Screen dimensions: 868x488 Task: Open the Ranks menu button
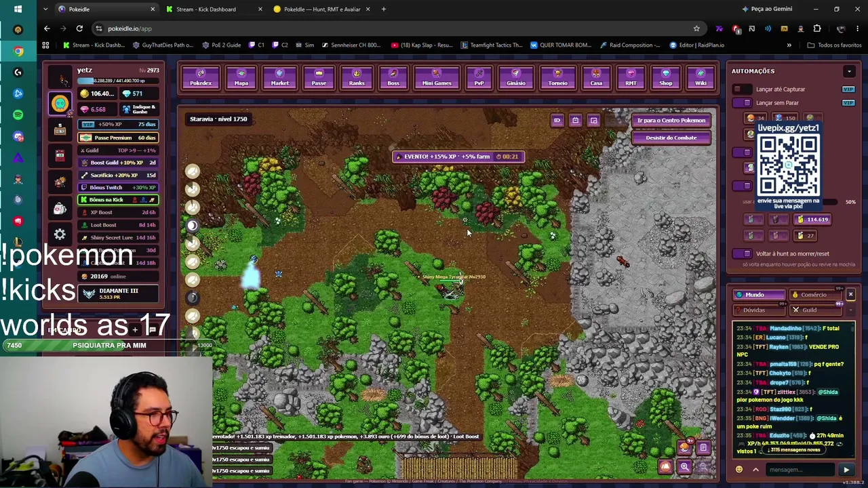(357, 78)
